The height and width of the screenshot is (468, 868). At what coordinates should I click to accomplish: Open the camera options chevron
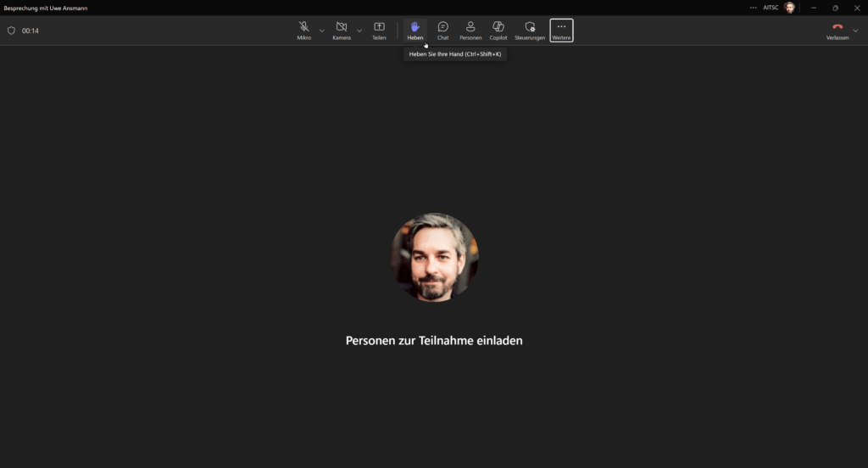(x=359, y=31)
